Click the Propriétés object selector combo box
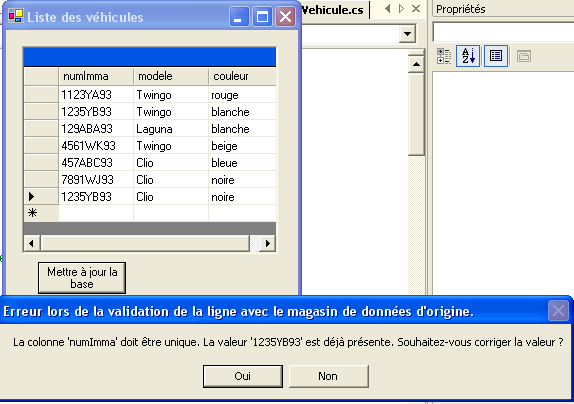This screenshot has height=404, width=574. [503, 32]
